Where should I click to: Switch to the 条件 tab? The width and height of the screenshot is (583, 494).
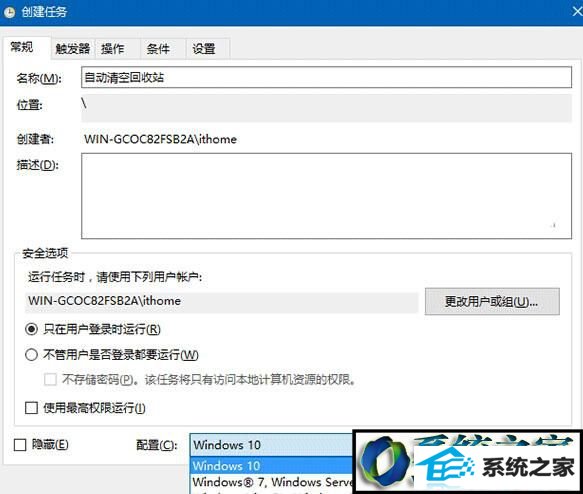pos(162,49)
